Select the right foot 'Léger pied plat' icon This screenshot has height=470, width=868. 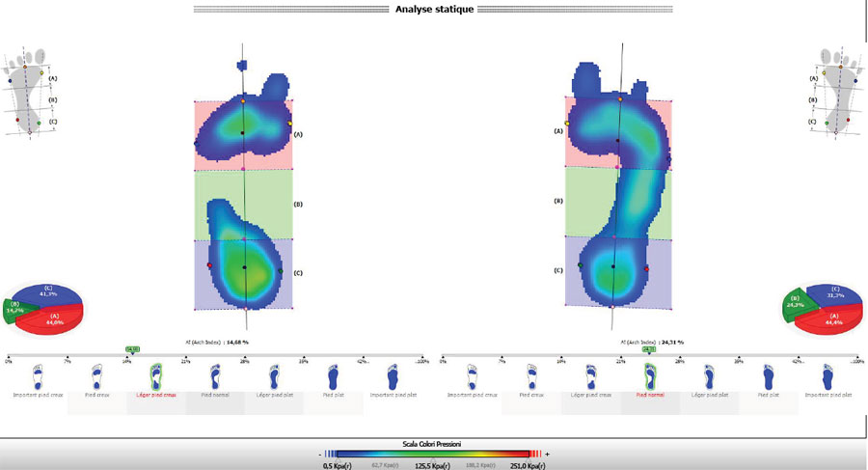(708, 375)
